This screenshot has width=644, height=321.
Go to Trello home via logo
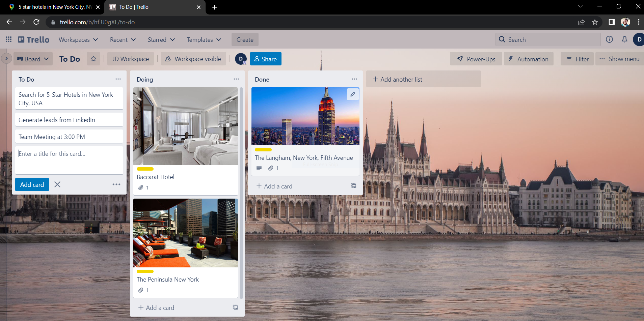point(34,39)
